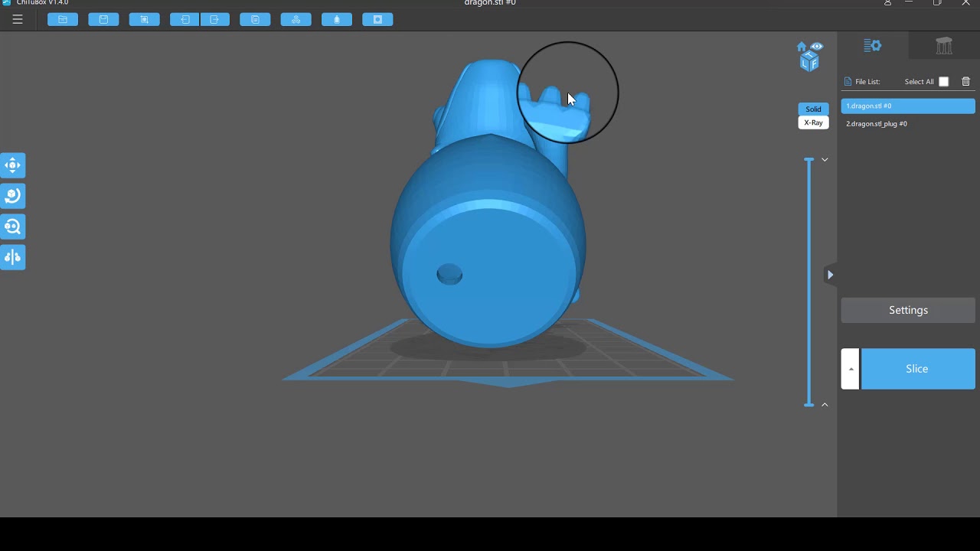
Task: Select the Rotate tool on left sidebar
Action: click(13, 196)
